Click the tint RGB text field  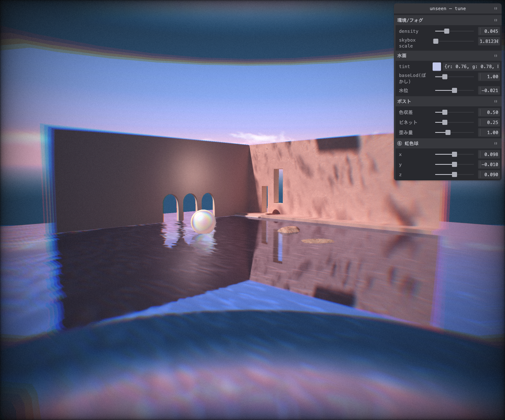tap(472, 66)
